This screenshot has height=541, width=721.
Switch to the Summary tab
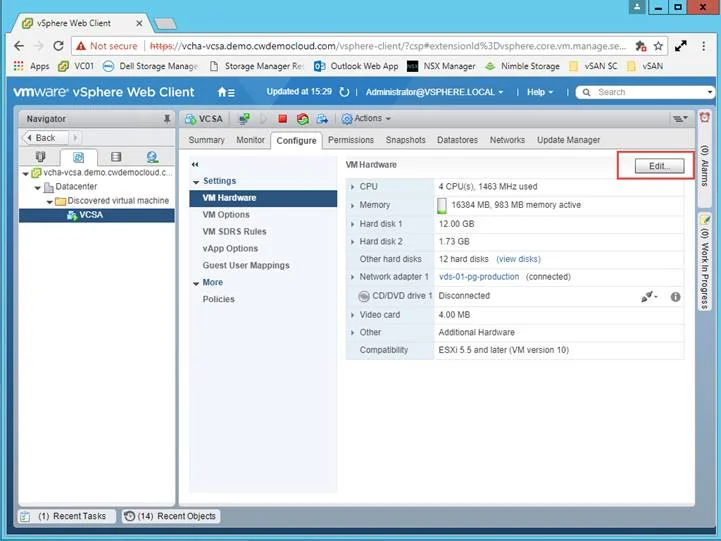(206, 140)
